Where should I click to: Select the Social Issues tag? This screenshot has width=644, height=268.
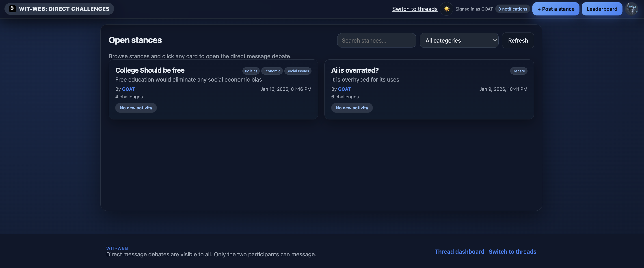point(298,71)
